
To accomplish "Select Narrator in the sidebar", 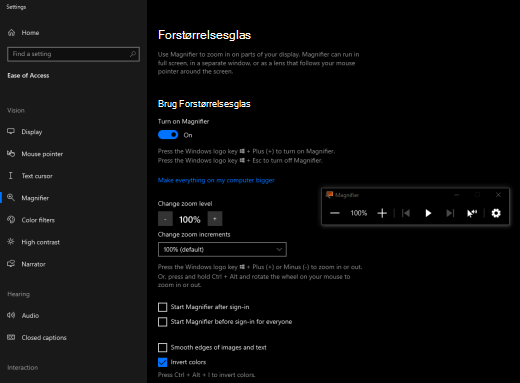I will (x=33, y=264).
